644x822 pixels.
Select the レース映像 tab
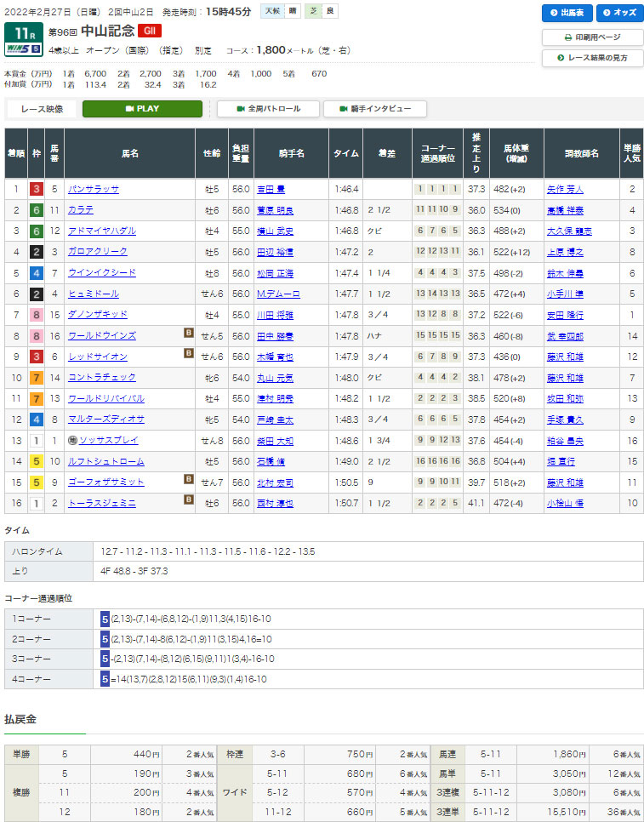(x=41, y=109)
